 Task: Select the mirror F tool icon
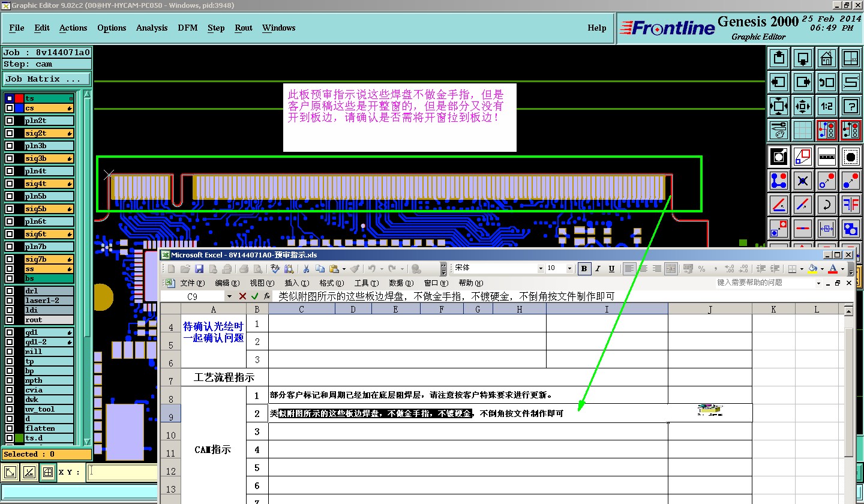850,204
